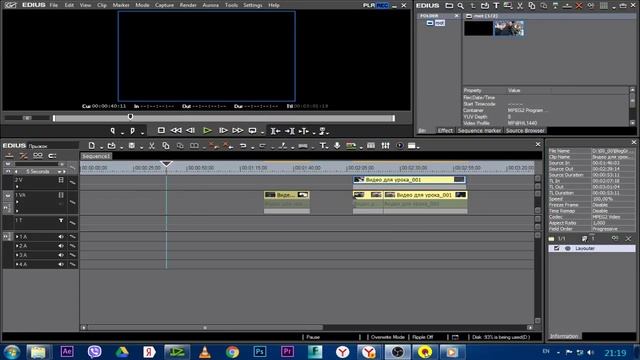Step back to the previous frame

tap(191, 131)
